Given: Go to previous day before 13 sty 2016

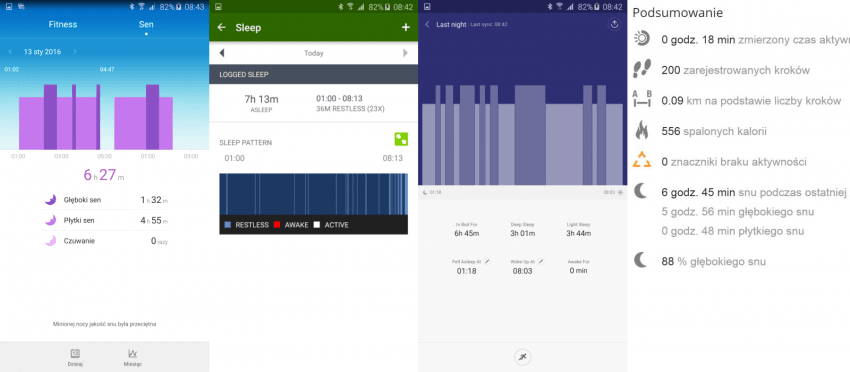Looking at the screenshot, I should point(10,52).
